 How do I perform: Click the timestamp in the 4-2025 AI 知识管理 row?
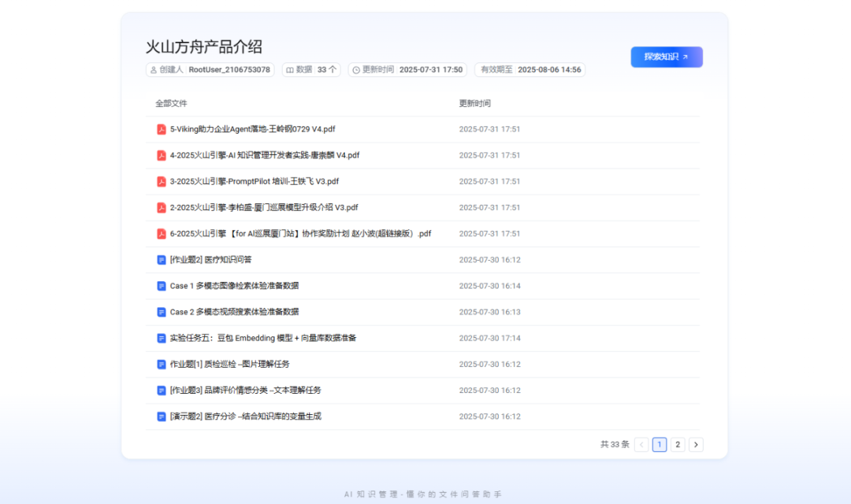pos(489,155)
